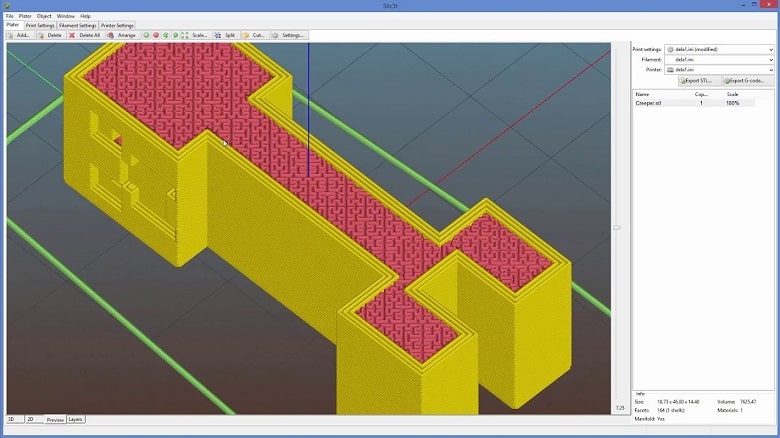Click the layer height slider handle
The image size is (780, 438).
click(x=617, y=227)
